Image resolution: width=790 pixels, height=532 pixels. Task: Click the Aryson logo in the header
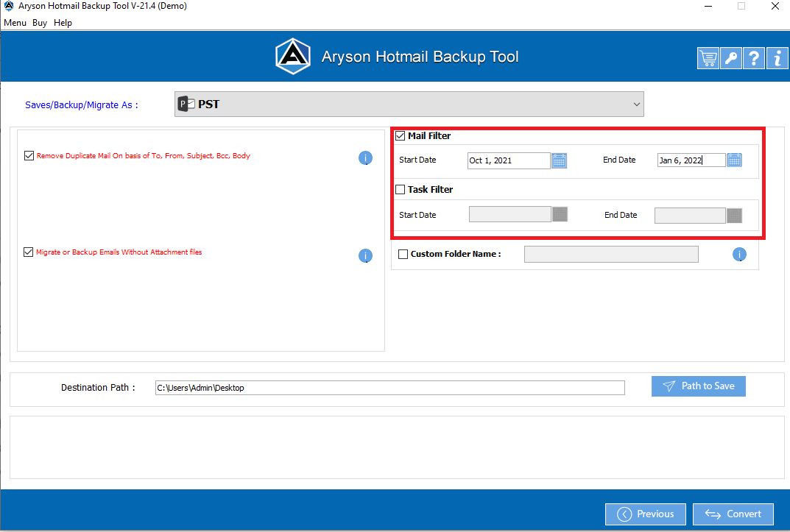click(x=293, y=57)
